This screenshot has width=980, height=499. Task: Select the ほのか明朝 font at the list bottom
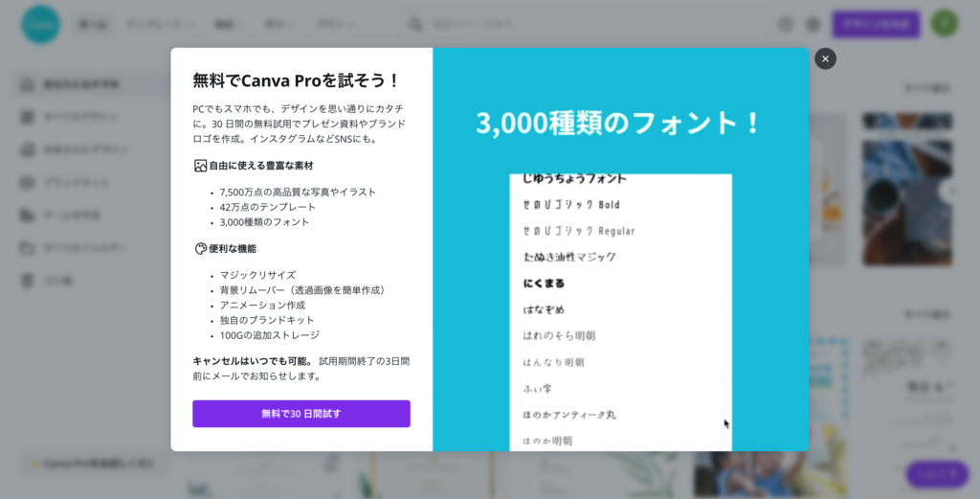[x=547, y=441]
